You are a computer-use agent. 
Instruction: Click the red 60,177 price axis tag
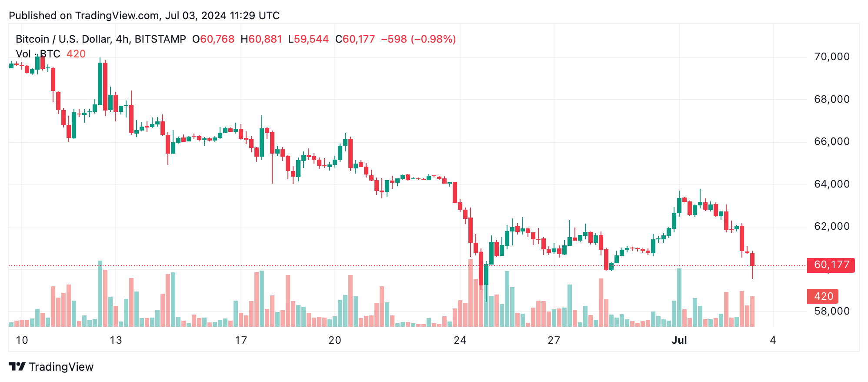pyautogui.click(x=831, y=265)
